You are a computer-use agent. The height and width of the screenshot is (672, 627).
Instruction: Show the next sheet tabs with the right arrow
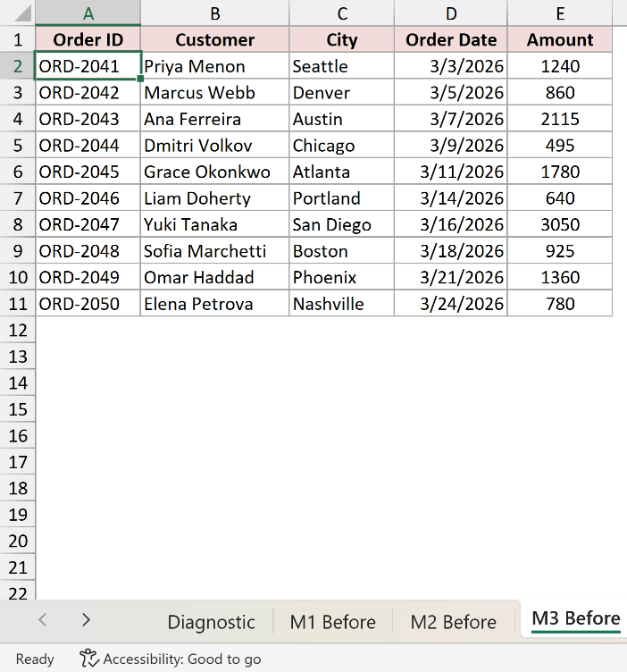pyautogui.click(x=86, y=619)
